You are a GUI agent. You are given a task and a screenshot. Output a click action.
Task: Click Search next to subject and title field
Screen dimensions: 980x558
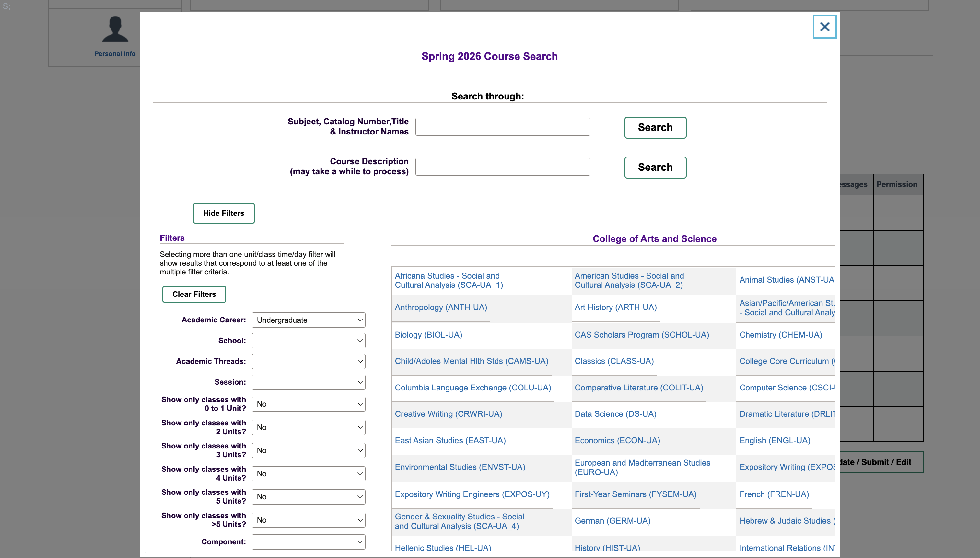(x=655, y=127)
